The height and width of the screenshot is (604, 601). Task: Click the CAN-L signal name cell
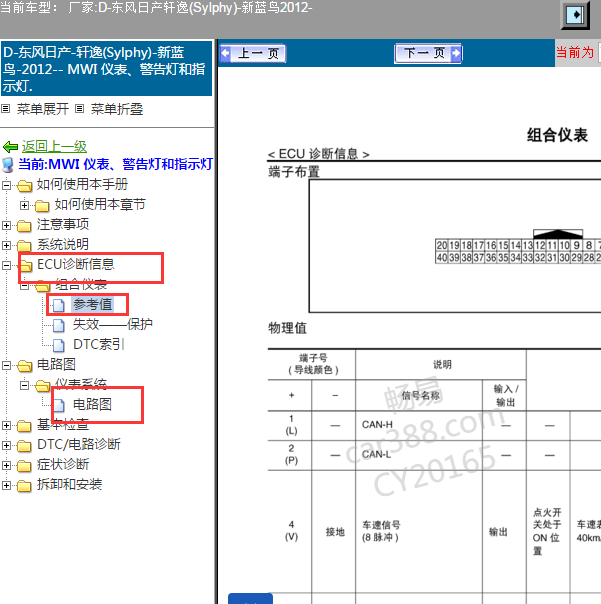tap(419, 455)
